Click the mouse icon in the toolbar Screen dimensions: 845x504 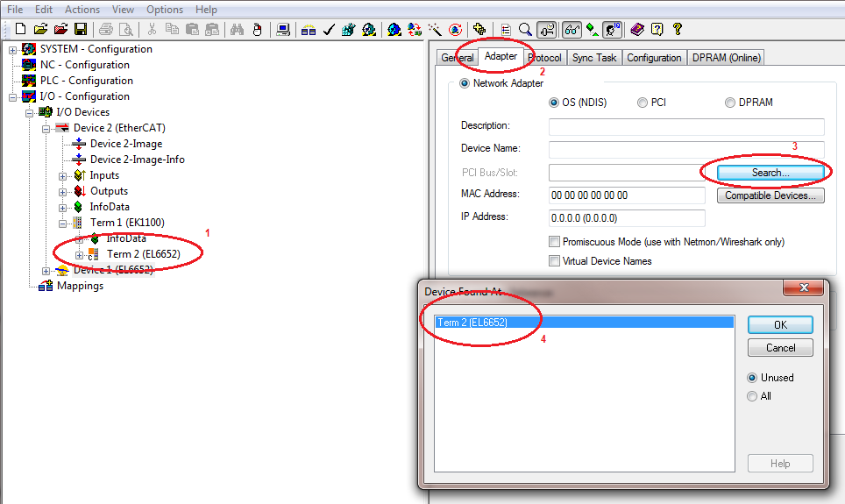(x=257, y=29)
